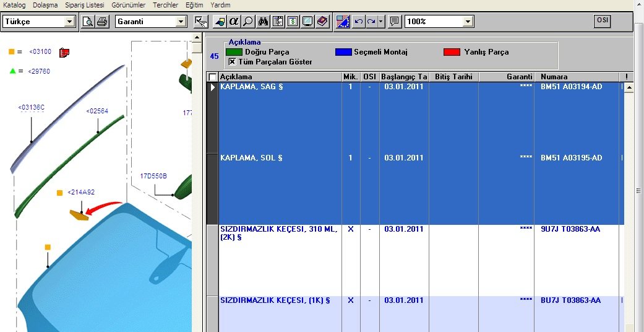Uncheck the Tüm Parçaları Göster checkbox
644x332 pixels.
point(233,62)
